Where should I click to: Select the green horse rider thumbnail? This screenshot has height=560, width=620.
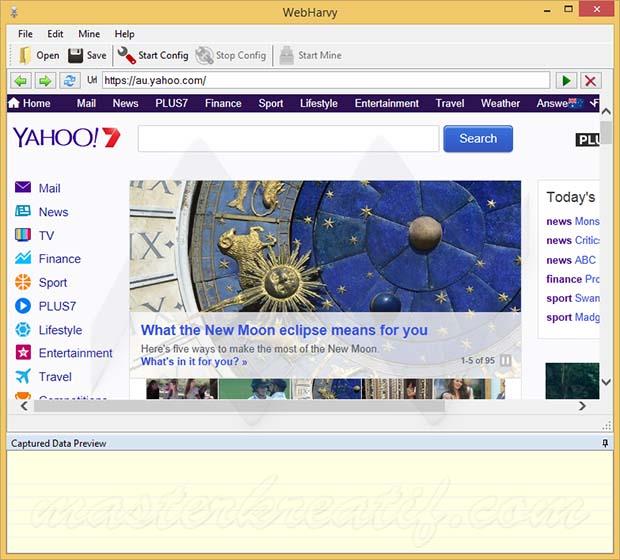pyautogui.click(x=255, y=388)
